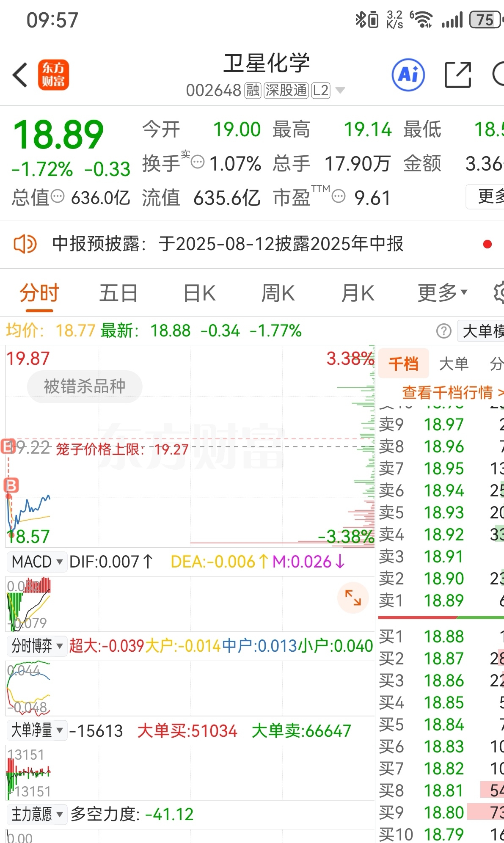Select 卖5 price 18.93 row
Viewport: 504px width, 843px height.
[441, 512]
